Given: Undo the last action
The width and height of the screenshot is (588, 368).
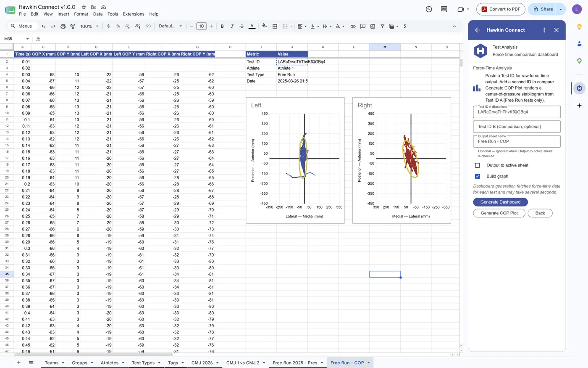Looking at the screenshot, I should (x=43, y=26).
